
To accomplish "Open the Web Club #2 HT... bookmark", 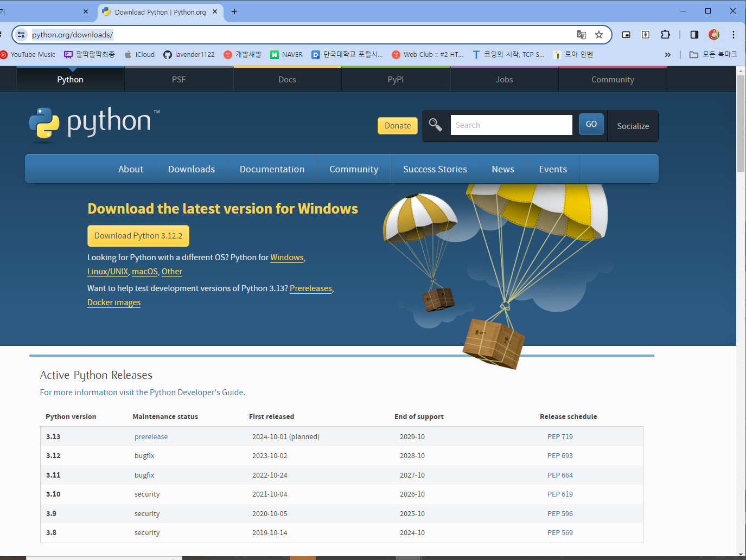I will tap(428, 54).
